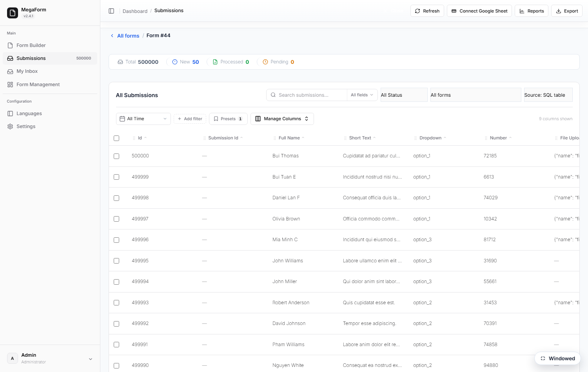Screen dimensions: 588x372
Task: Select the checkbox for row 499997
Action: [116, 219]
